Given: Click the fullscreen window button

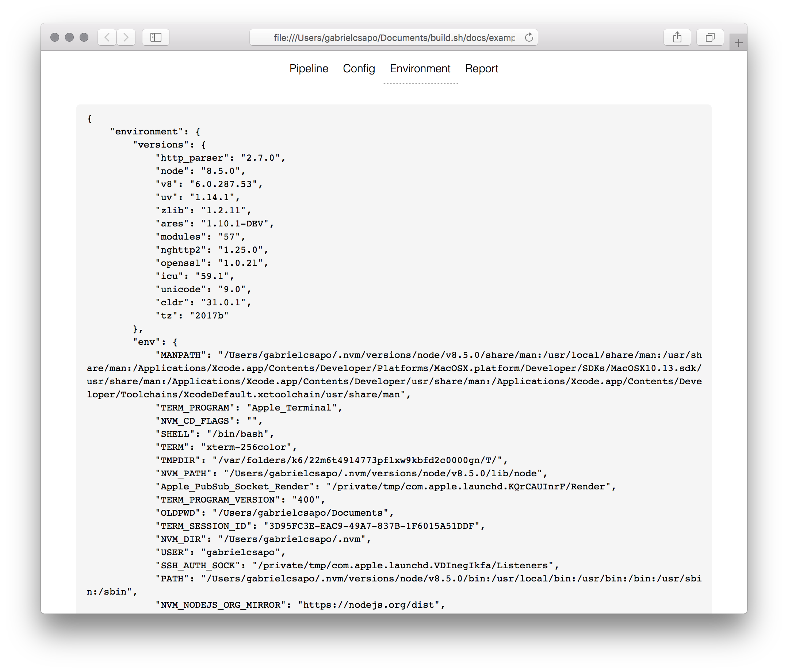Looking at the screenshot, I should point(84,37).
